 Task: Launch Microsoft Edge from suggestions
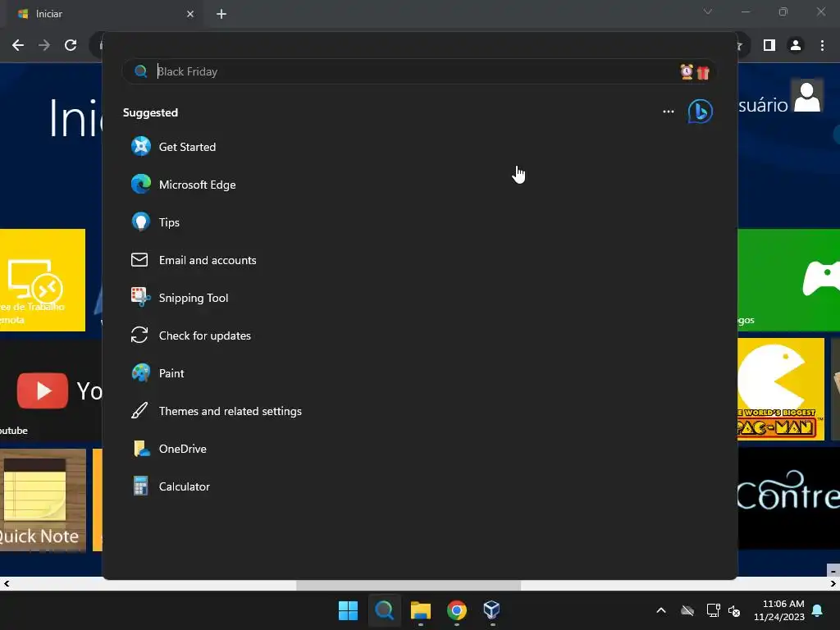183,185
